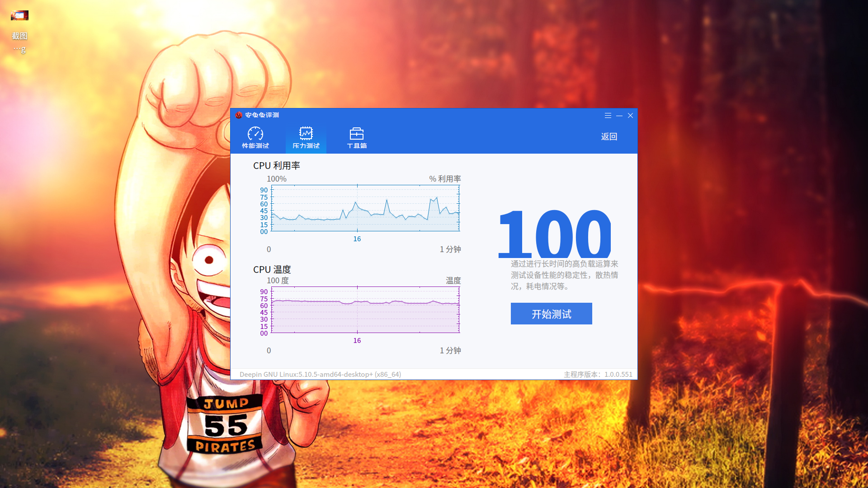The width and height of the screenshot is (868, 488).
Task: Click inside the CPU 温度 purple graph
Action: pyautogui.click(x=365, y=310)
